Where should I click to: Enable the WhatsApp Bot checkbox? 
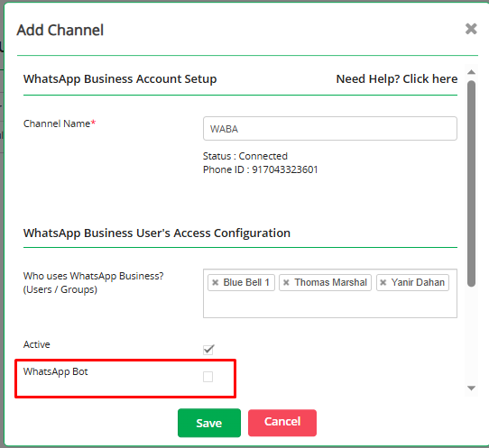pyautogui.click(x=208, y=377)
